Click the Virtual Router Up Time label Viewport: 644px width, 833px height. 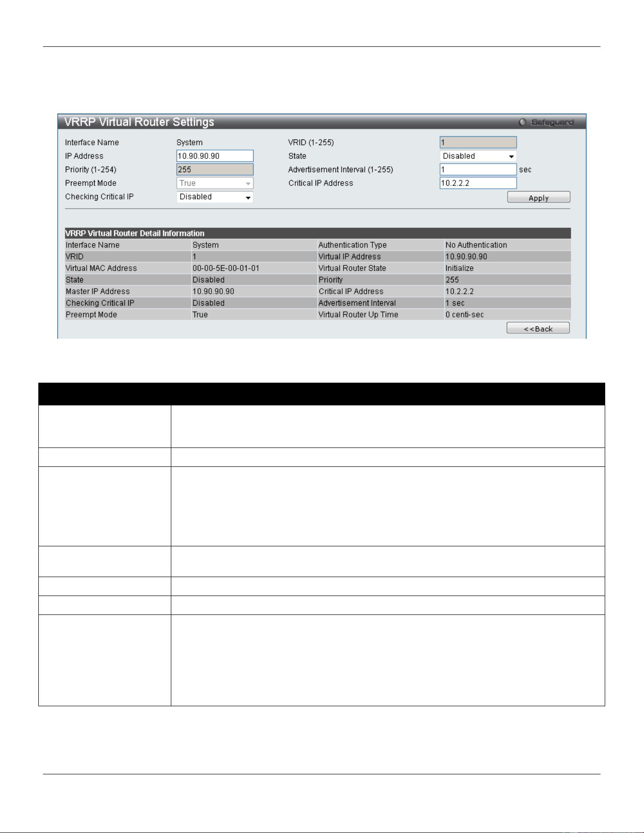358,315
